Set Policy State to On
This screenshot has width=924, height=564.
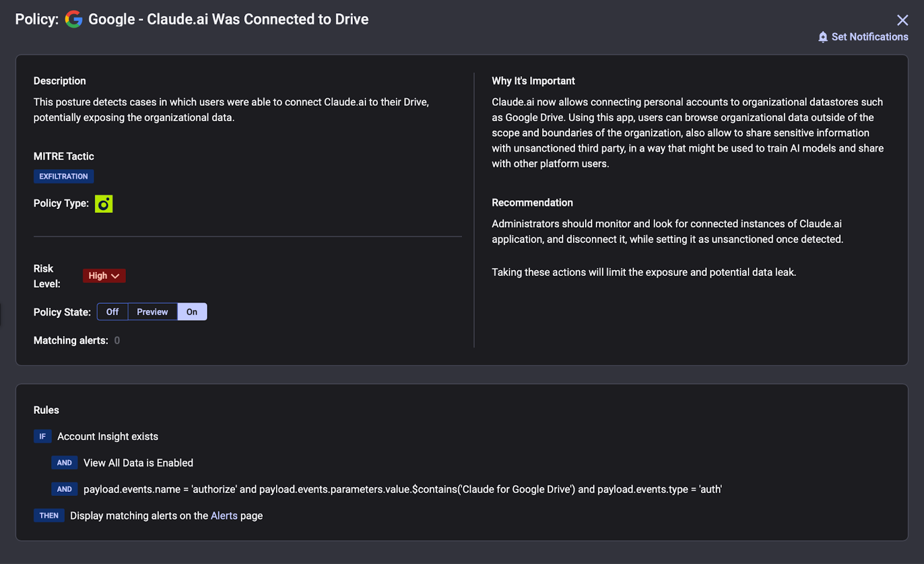click(192, 312)
